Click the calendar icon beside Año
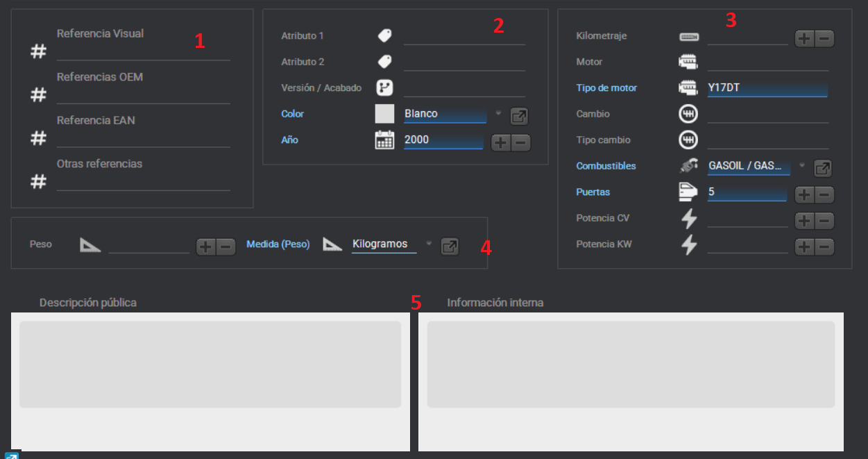The width and height of the screenshot is (868, 459). pyautogui.click(x=384, y=140)
